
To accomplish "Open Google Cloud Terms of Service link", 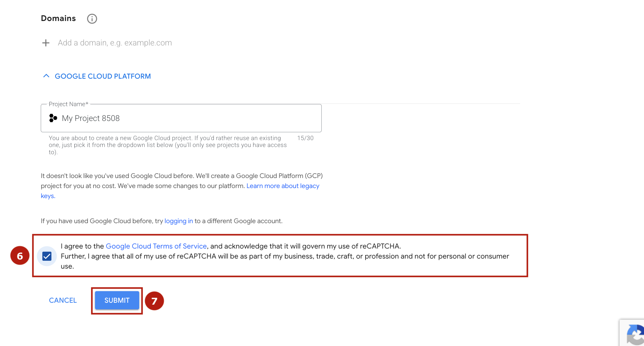I will (x=156, y=246).
